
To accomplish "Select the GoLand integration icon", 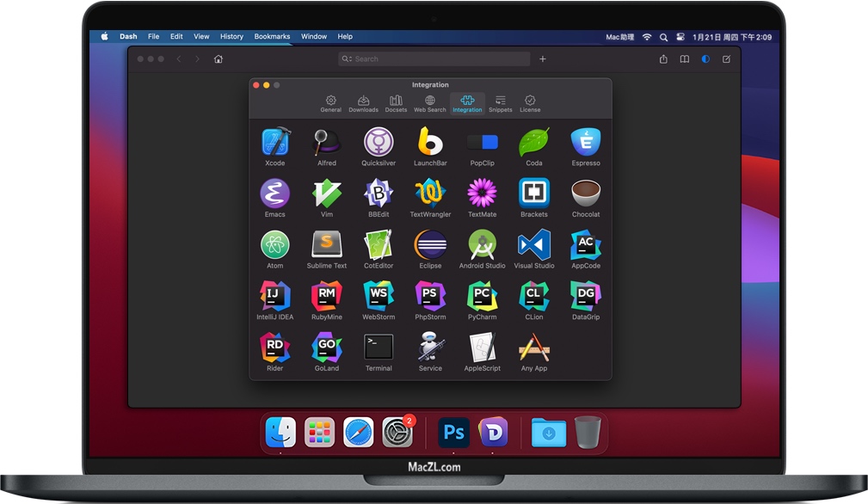I will pyautogui.click(x=327, y=347).
